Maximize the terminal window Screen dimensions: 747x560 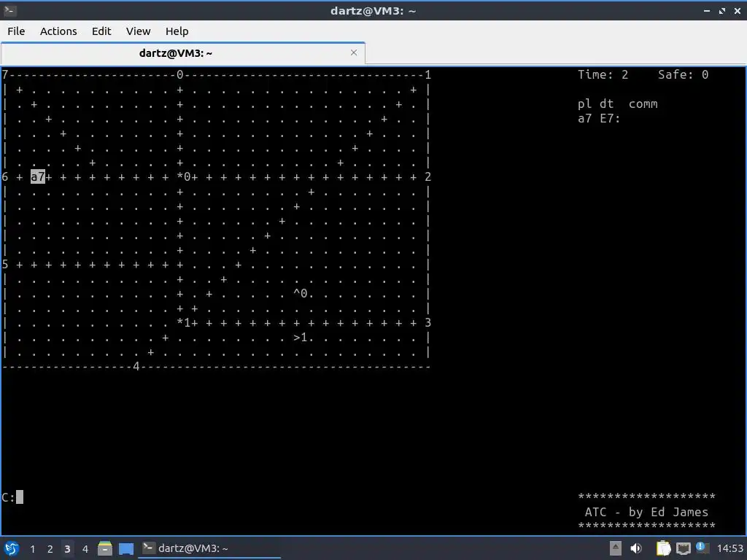click(722, 10)
